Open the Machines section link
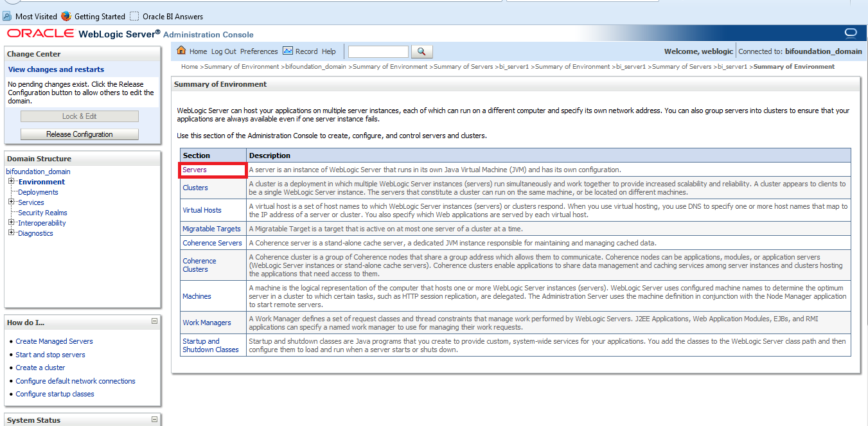Screen dimensions: 868x426 [x=197, y=296]
